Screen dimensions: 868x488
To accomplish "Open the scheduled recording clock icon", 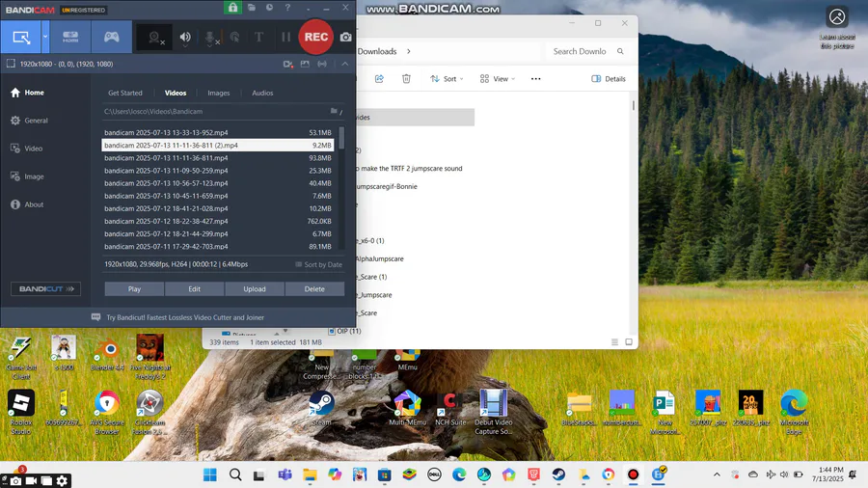I will tap(269, 8).
